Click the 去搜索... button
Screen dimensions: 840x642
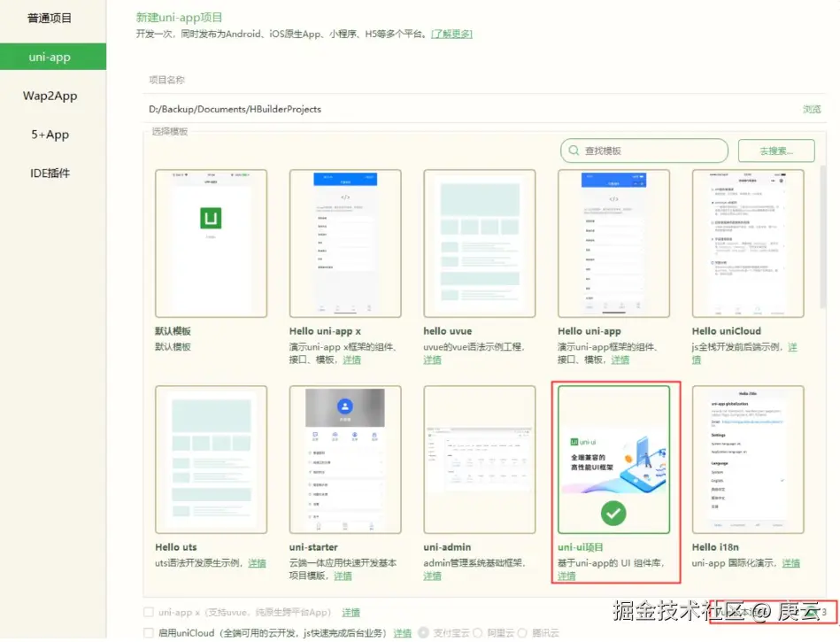click(776, 151)
